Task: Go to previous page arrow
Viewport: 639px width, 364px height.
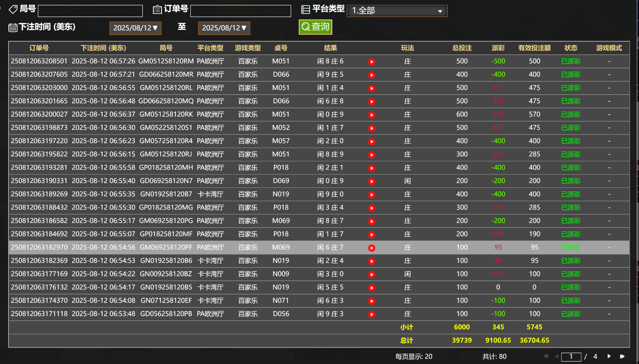Action: tap(556, 356)
